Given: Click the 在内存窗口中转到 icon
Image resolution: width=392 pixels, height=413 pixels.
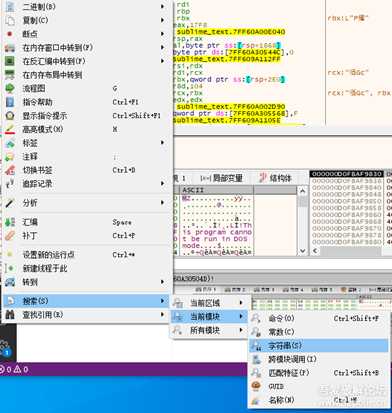Looking at the screenshot, I should pos(10,48).
